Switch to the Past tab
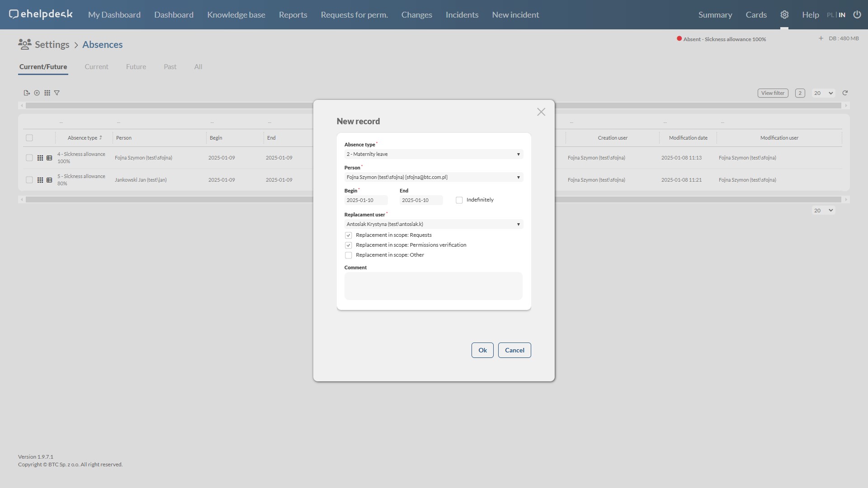 pos(170,67)
